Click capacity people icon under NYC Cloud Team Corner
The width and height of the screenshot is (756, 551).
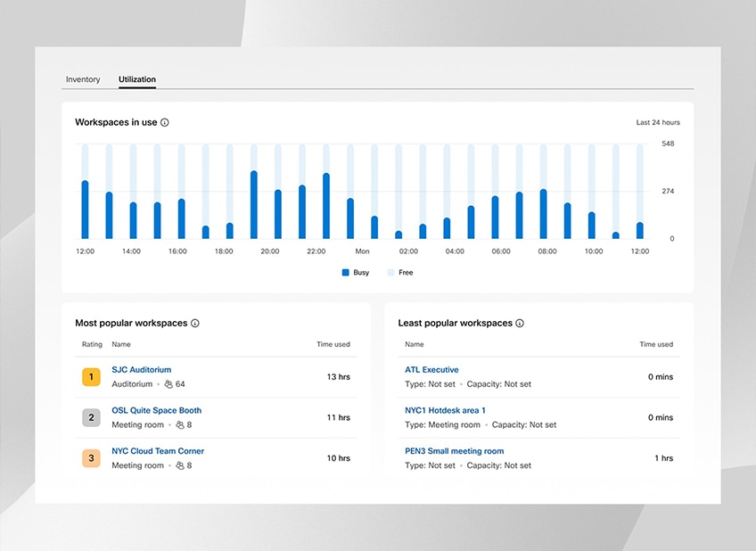click(x=179, y=465)
